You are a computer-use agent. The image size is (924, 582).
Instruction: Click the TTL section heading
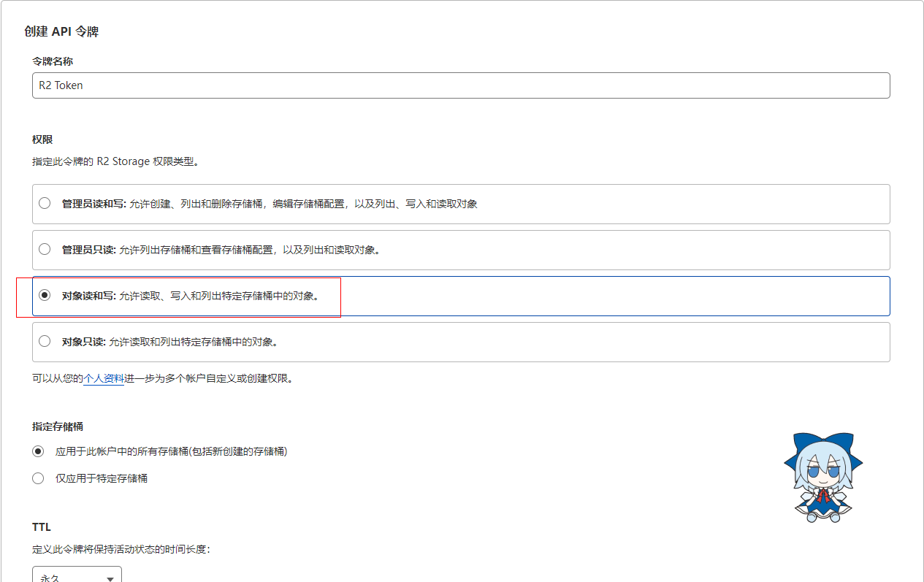42,527
